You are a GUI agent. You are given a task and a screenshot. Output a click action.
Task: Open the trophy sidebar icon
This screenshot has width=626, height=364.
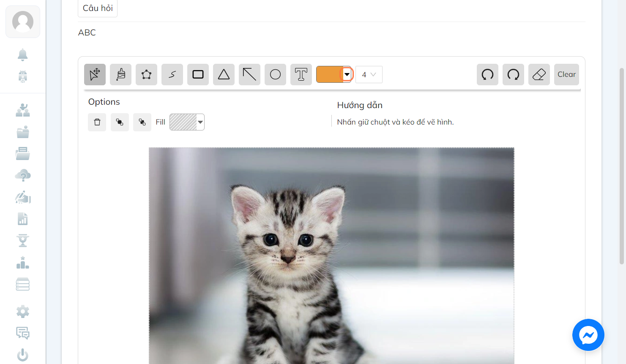[x=23, y=241]
